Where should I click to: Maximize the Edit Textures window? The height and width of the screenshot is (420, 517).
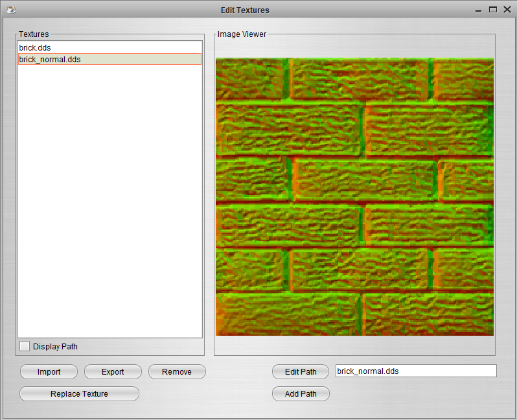tap(492, 10)
